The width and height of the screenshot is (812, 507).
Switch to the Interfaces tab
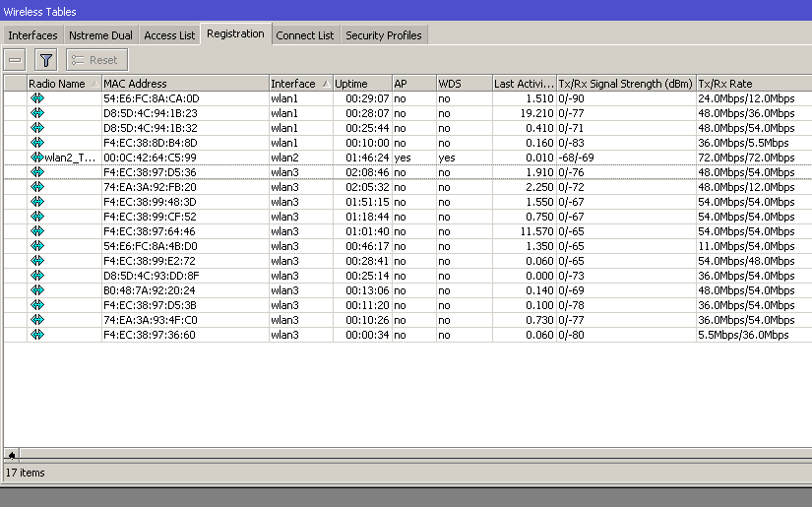tap(32, 35)
